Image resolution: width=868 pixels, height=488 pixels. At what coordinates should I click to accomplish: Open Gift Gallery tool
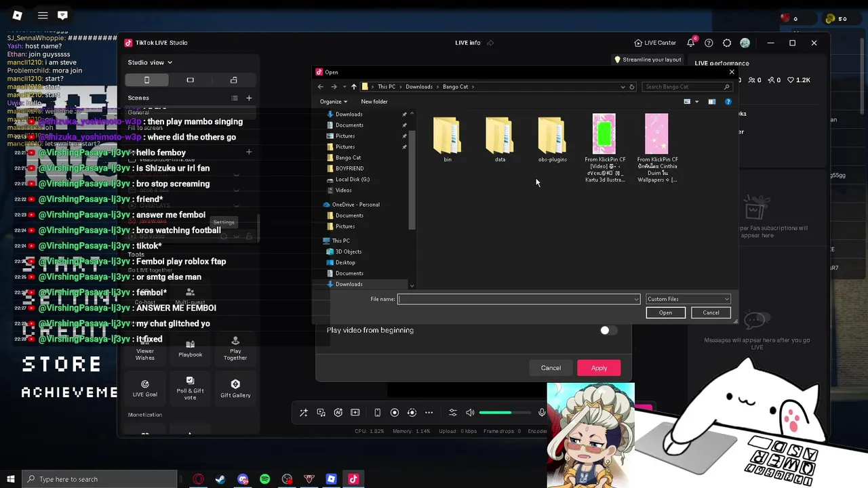(235, 388)
